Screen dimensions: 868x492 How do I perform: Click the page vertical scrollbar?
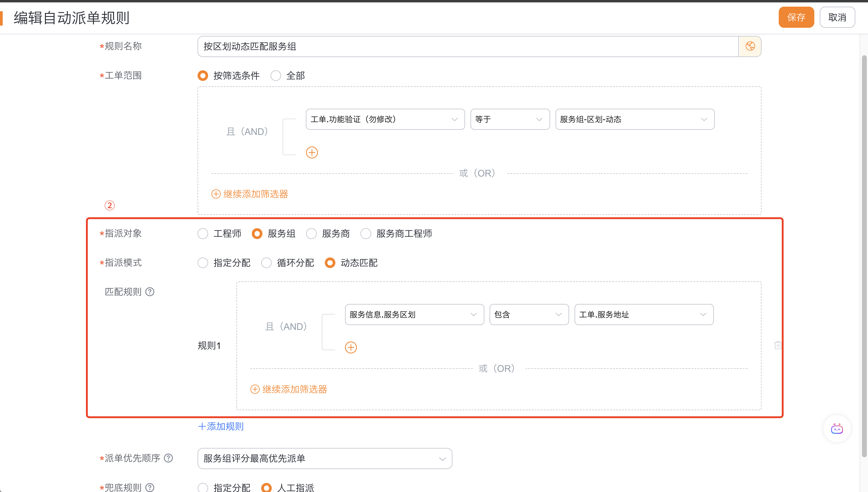(x=864, y=257)
